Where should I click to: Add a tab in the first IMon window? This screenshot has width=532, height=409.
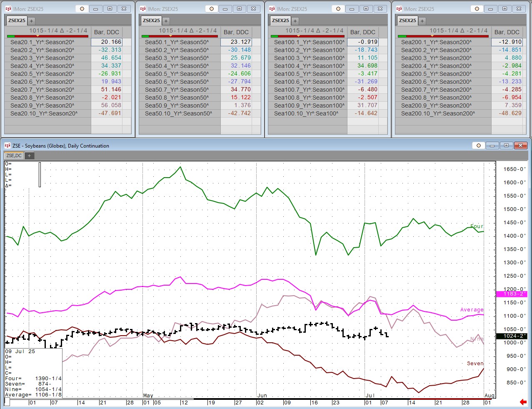coord(31,20)
